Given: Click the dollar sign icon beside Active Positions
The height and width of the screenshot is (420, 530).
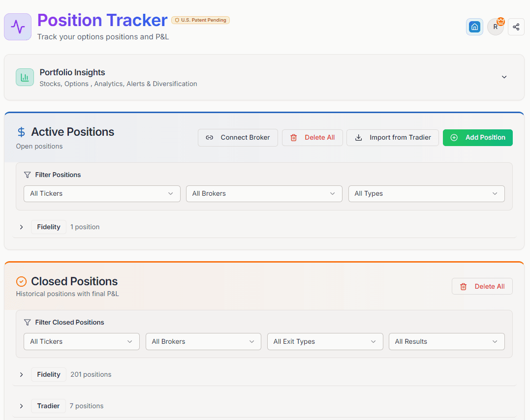Looking at the screenshot, I should (21, 132).
